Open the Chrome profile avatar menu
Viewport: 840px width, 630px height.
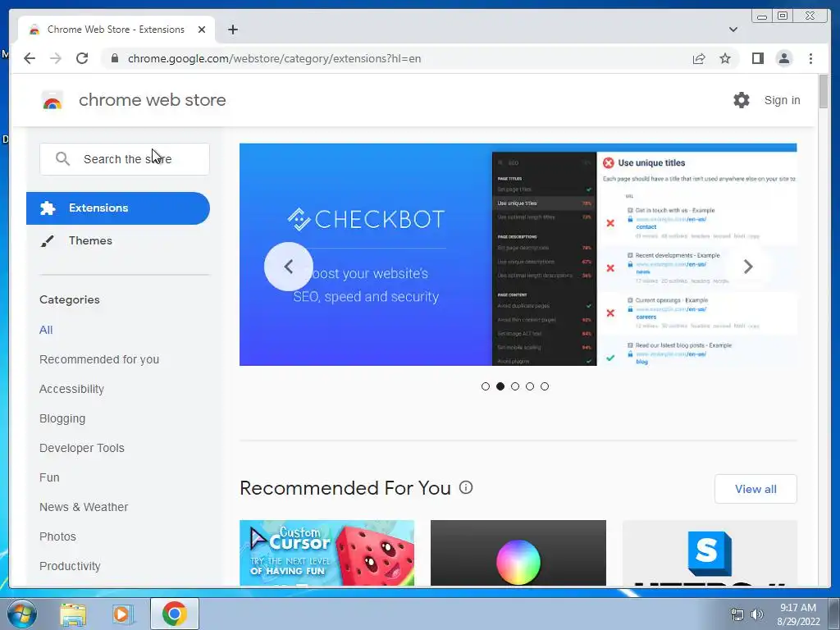coord(783,58)
